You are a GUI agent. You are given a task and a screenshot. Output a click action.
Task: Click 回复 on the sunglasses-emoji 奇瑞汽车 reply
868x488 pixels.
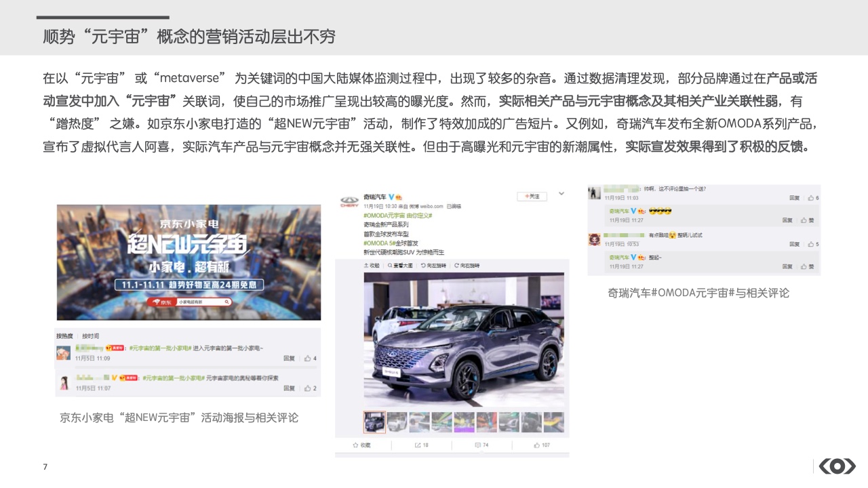pyautogui.click(x=787, y=220)
